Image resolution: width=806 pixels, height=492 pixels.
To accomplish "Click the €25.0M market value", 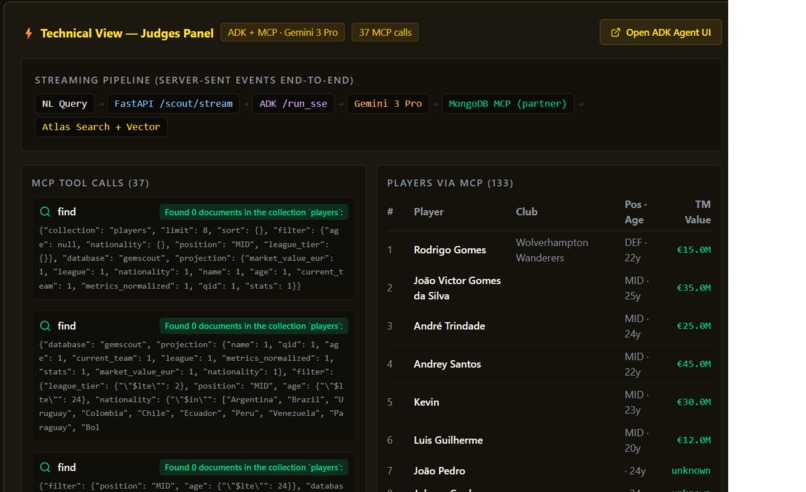I will pyautogui.click(x=694, y=326).
